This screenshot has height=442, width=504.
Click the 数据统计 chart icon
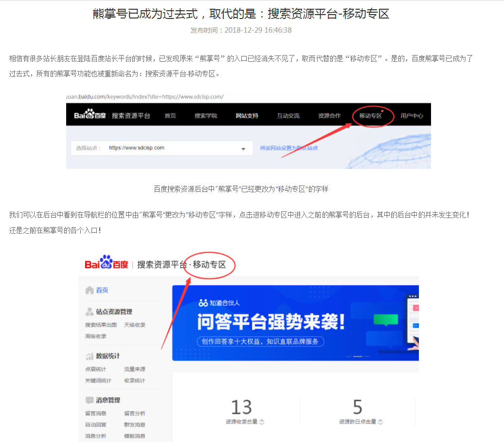click(x=90, y=356)
